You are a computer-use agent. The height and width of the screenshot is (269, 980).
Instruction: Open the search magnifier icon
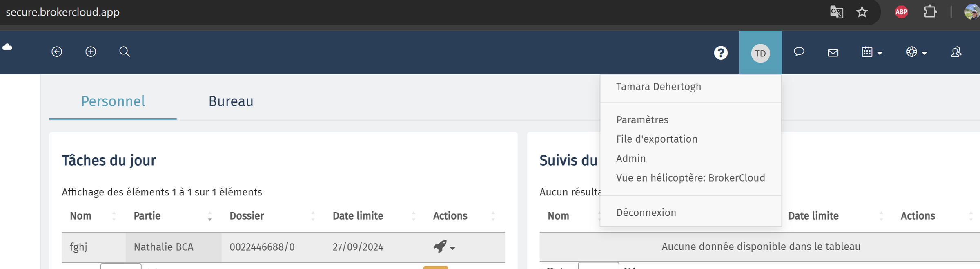tap(125, 52)
